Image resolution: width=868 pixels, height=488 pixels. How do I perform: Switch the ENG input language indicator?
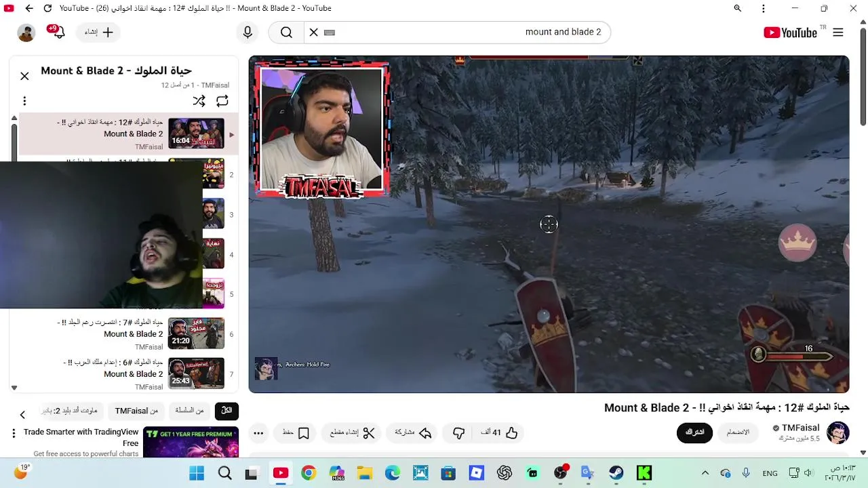click(770, 473)
